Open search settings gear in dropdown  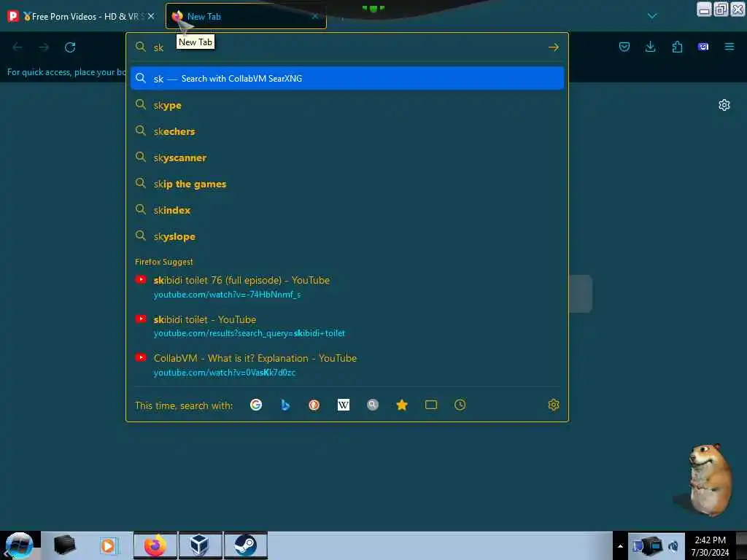pos(553,405)
